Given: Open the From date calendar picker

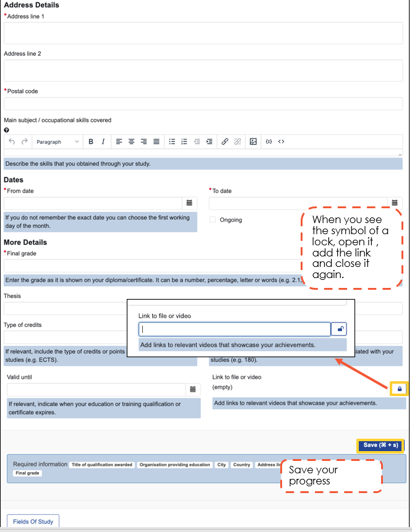Looking at the screenshot, I should [189, 203].
